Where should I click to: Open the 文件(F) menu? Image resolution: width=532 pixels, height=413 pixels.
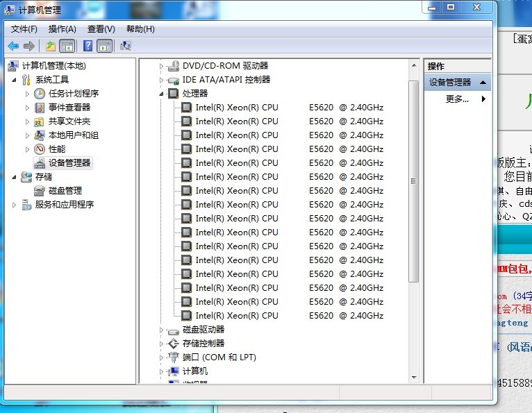click(24, 29)
